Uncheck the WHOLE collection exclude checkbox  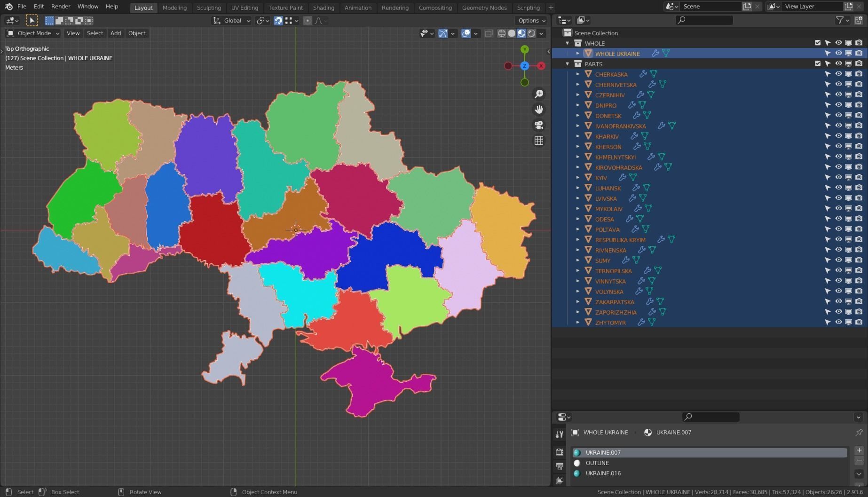[x=818, y=43]
